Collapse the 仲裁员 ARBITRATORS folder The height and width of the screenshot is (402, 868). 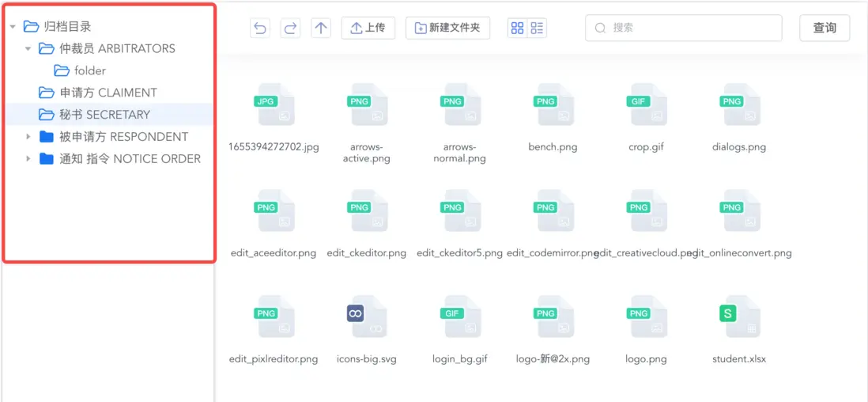(x=28, y=49)
